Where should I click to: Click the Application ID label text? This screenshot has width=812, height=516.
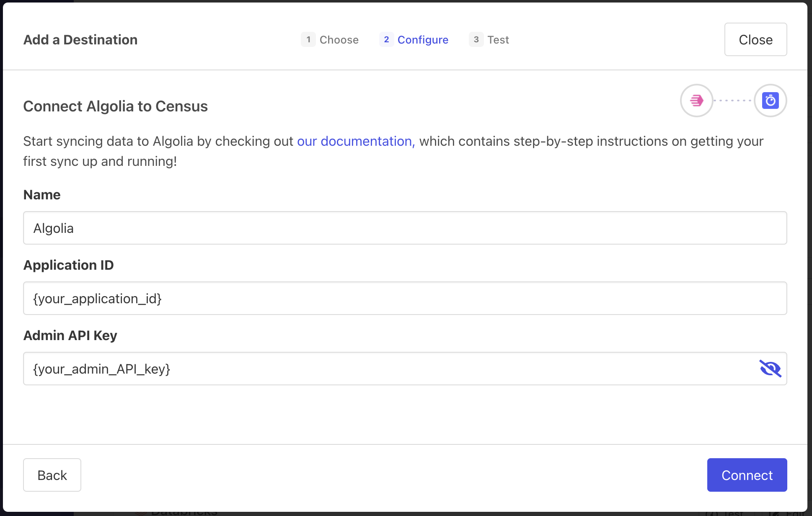tap(68, 265)
